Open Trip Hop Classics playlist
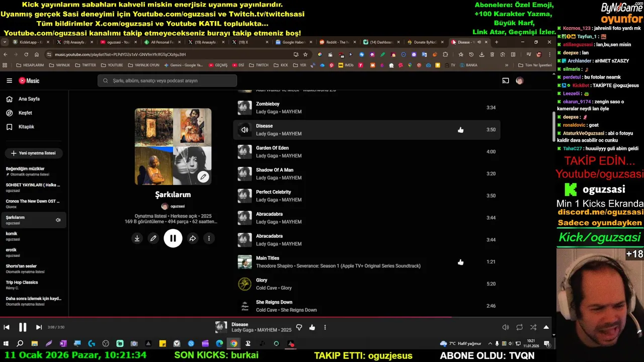Screen dimensions: 644x362 click(33, 285)
